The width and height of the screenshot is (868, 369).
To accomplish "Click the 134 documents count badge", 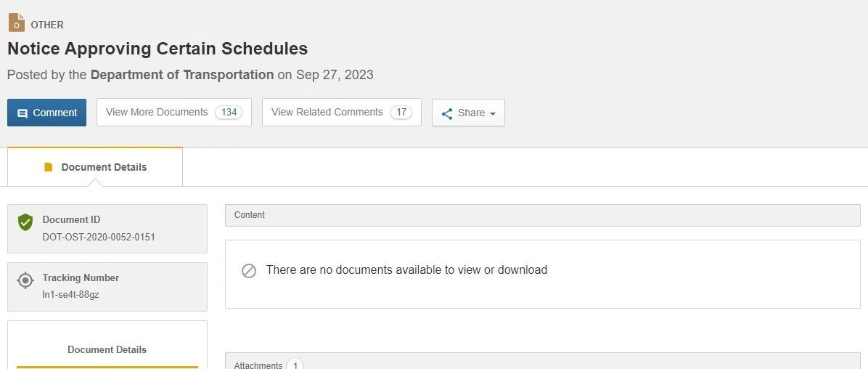I will pos(229,113).
